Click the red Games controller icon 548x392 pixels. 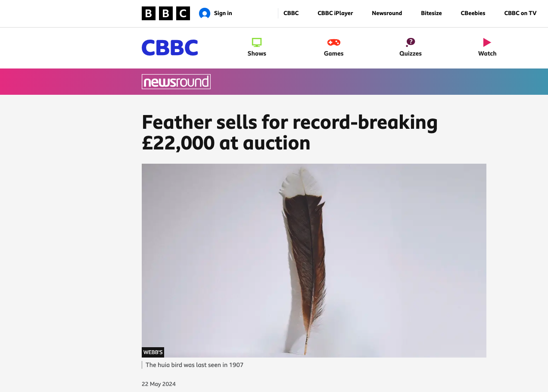[x=334, y=42]
